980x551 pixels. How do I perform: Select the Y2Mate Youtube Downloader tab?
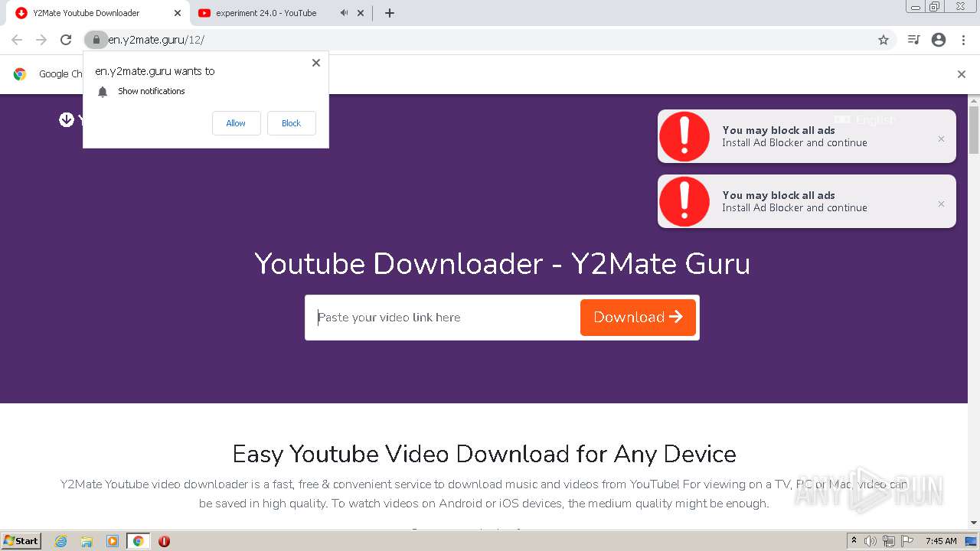pyautogui.click(x=86, y=13)
